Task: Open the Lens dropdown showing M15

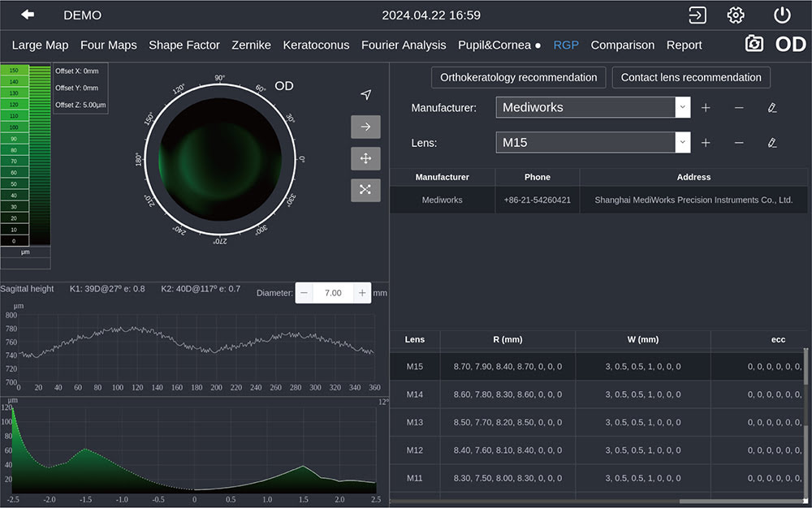Action: tap(682, 142)
